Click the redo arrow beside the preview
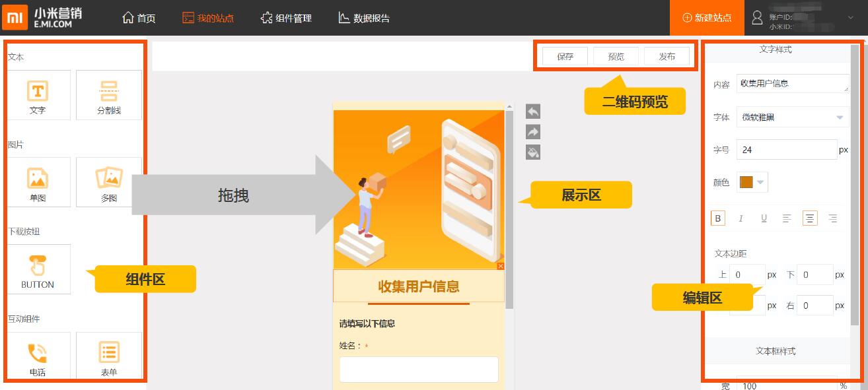868x390 pixels. (533, 132)
